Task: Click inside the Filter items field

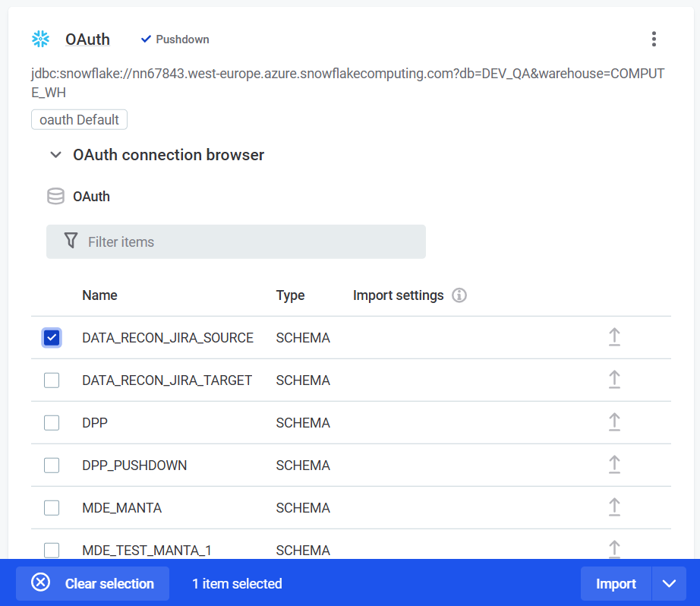Action: pos(228,241)
